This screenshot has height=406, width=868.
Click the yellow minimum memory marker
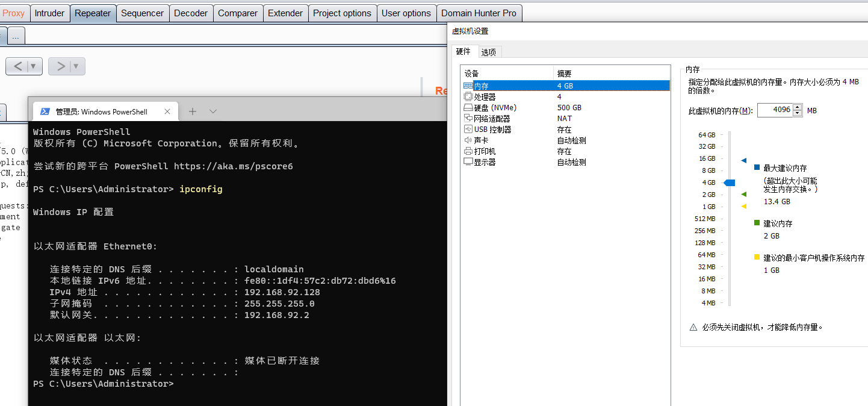(x=744, y=207)
